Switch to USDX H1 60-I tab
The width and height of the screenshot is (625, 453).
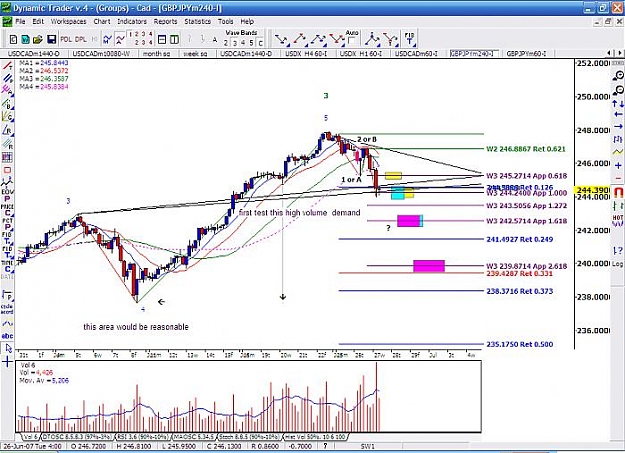pos(361,53)
